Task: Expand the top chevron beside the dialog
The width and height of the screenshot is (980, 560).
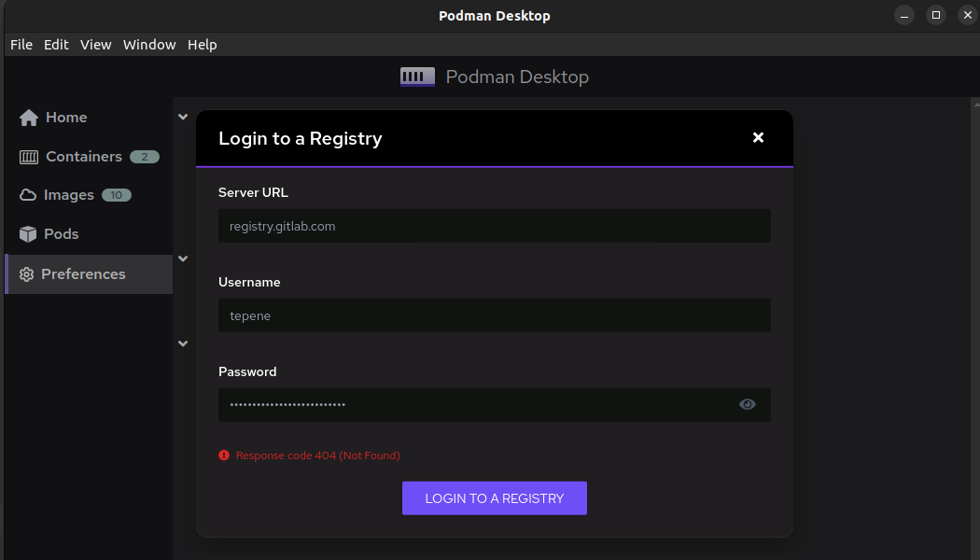Action: tap(183, 116)
